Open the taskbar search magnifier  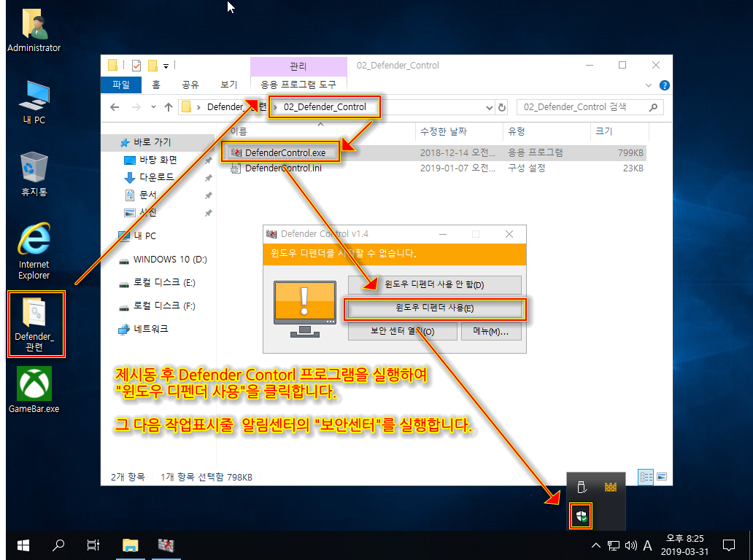pos(58,545)
